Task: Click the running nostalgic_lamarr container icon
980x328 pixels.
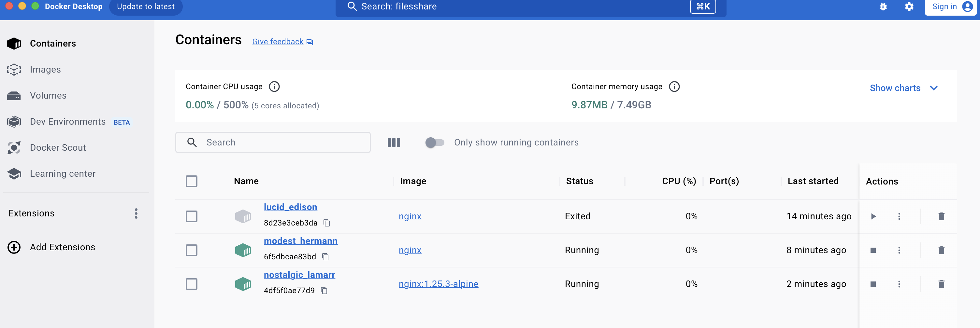Action: [243, 284]
